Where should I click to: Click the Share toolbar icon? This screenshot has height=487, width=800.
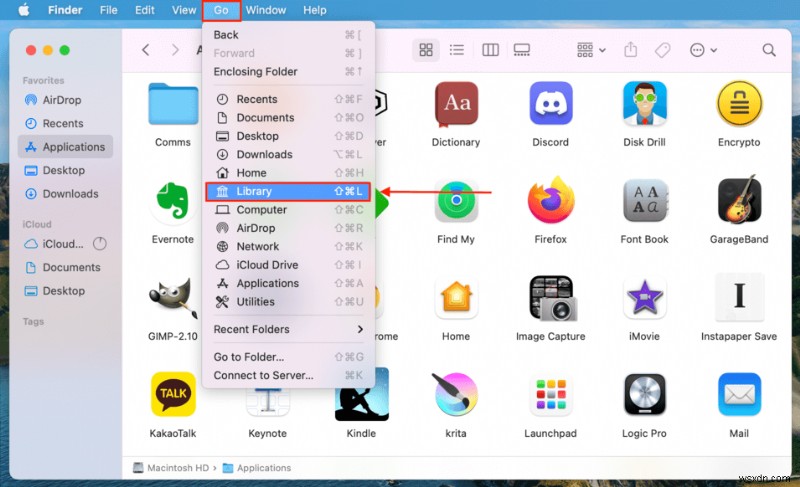(631, 49)
